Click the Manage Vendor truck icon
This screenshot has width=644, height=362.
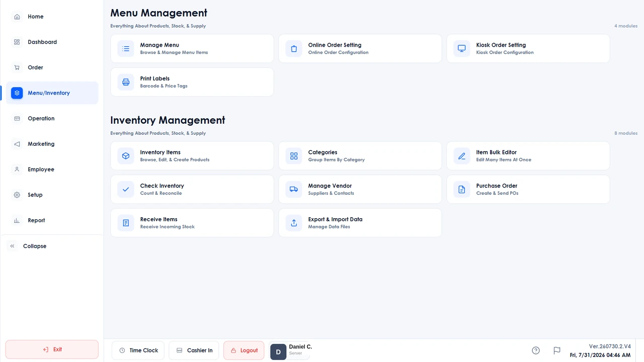click(x=294, y=190)
